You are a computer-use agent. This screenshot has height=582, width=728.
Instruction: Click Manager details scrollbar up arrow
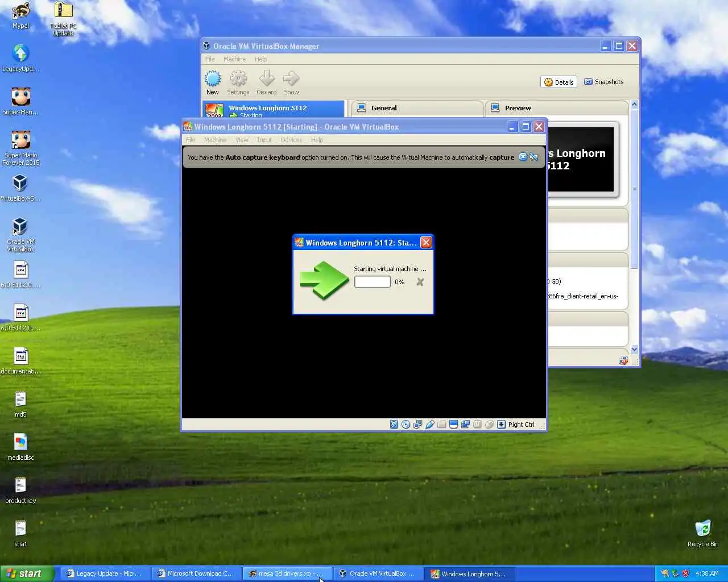click(634, 105)
